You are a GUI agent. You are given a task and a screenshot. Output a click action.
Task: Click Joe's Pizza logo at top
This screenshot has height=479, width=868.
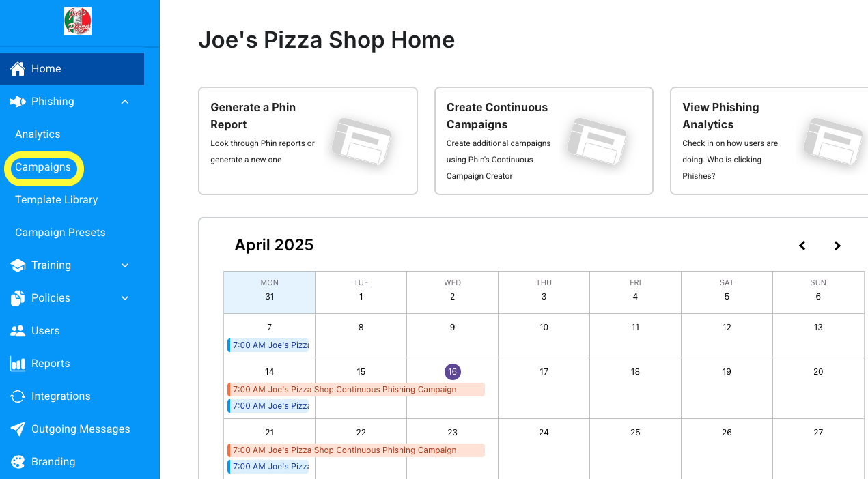pyautogui.click(x=78, y=21)
